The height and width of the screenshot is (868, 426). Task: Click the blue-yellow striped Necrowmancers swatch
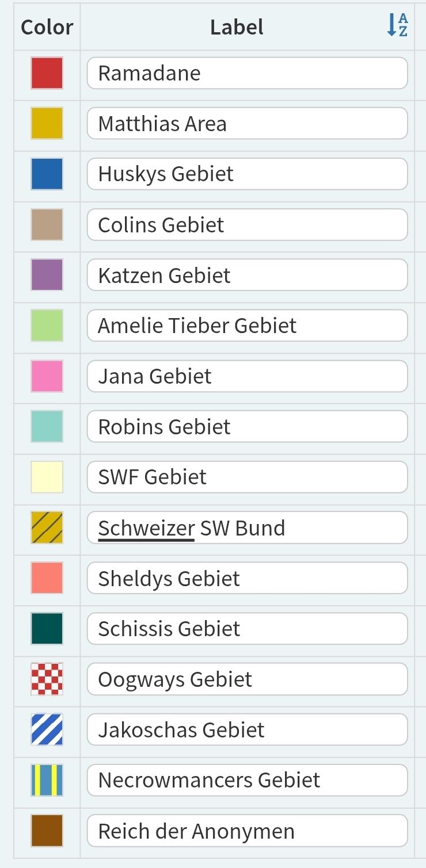pos(47,780)
